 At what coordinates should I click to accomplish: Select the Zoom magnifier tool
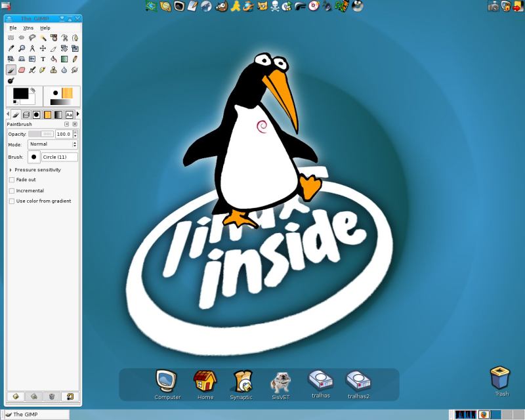[x=22, y=49]
